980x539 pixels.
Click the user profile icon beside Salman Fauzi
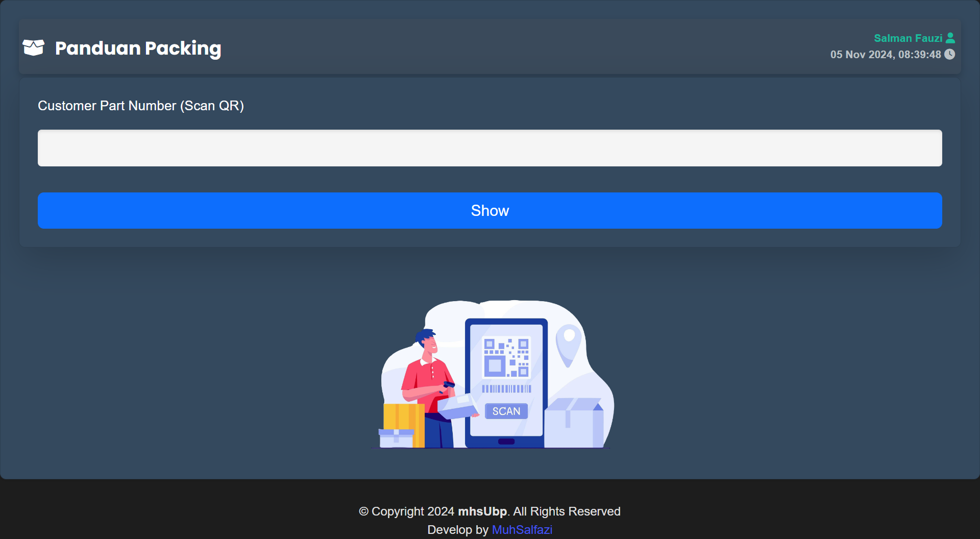click(x=950, y=38)
